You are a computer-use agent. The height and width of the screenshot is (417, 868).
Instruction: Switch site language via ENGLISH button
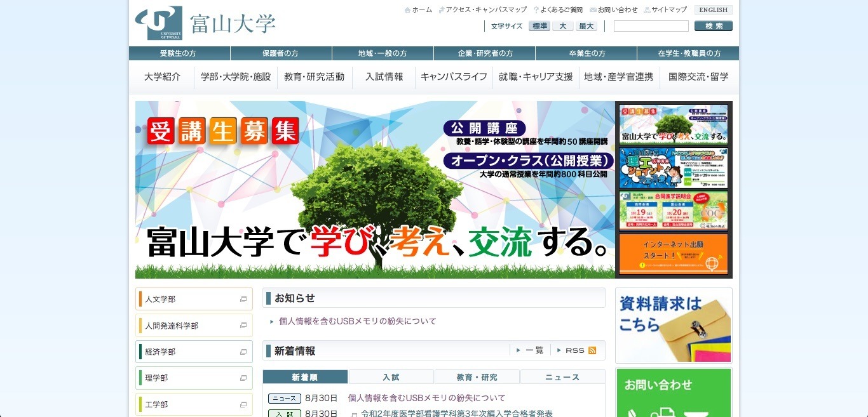pos(713,10)
